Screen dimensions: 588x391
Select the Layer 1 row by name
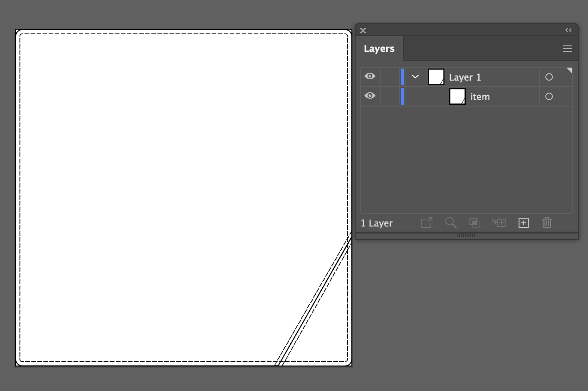pyautogui.click(x=465, y=77)
